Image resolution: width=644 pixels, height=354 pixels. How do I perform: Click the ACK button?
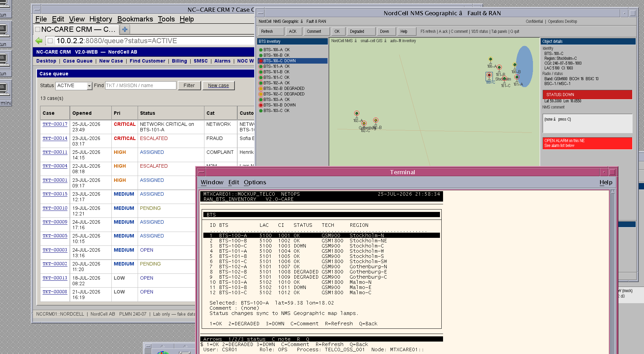coord(293,31)
